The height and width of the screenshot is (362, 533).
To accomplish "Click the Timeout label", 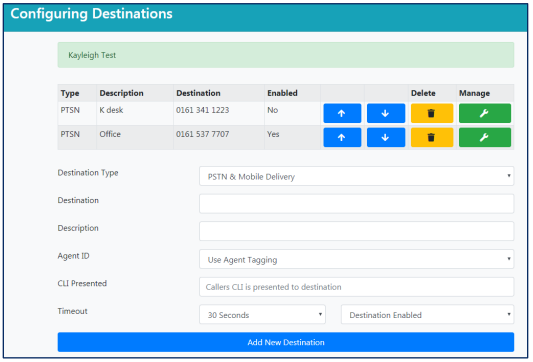I will coord(72,311).
